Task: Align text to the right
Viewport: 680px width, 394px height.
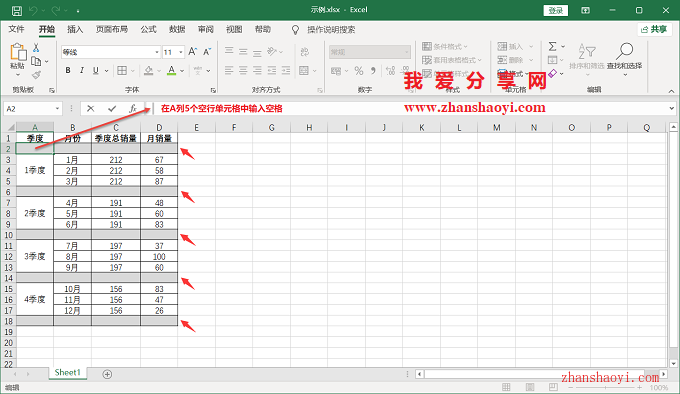Action: tap(257, 70)
